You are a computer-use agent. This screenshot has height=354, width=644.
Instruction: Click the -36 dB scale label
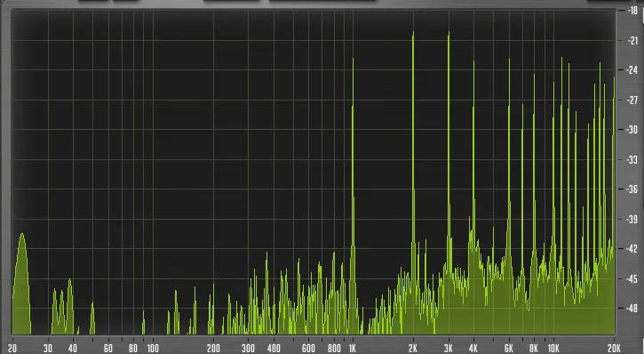632,189
